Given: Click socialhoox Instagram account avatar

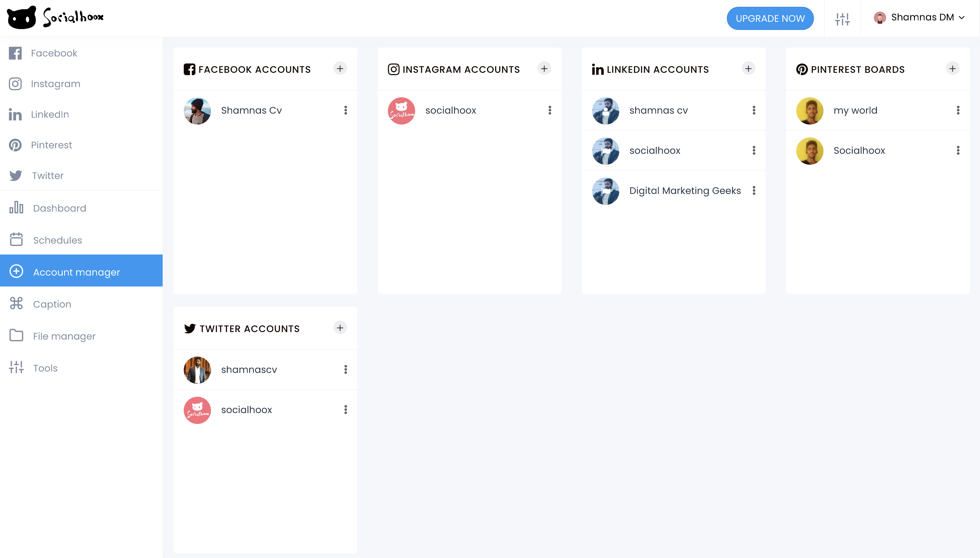Looking at the screenshot, I should pos(401,111).
